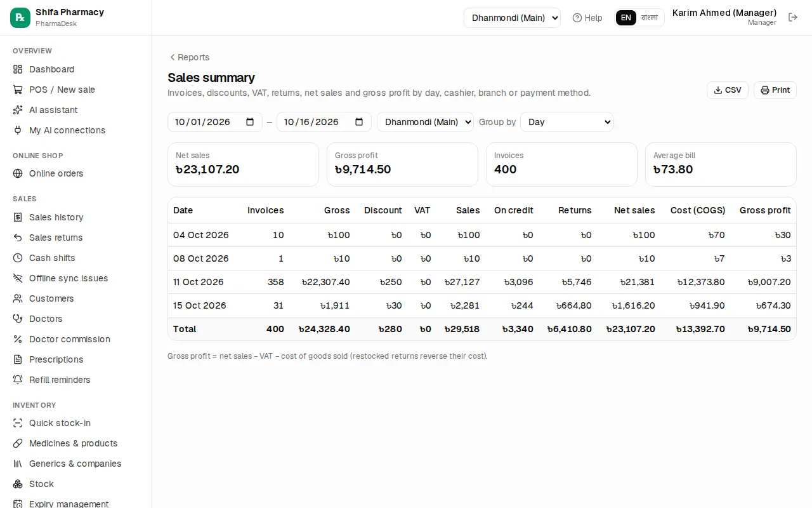Open the report branch filter dropdown

tap(425, 122)
